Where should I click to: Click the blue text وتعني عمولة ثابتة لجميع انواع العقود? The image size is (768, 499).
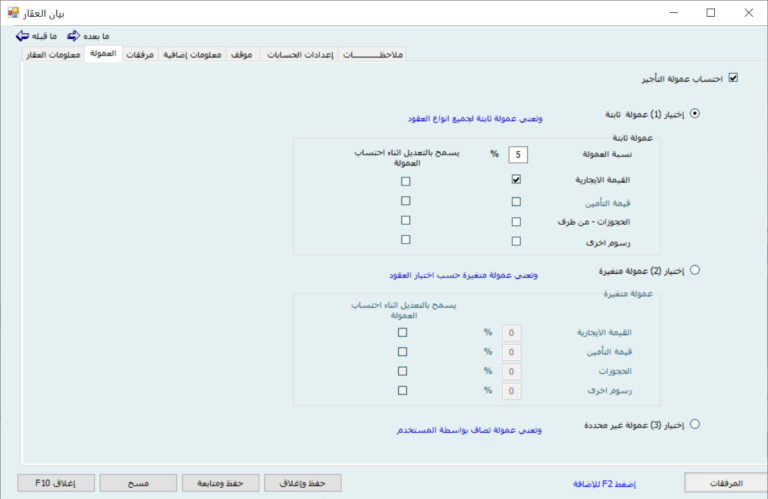pyautogui.click(x=475, y=119)
